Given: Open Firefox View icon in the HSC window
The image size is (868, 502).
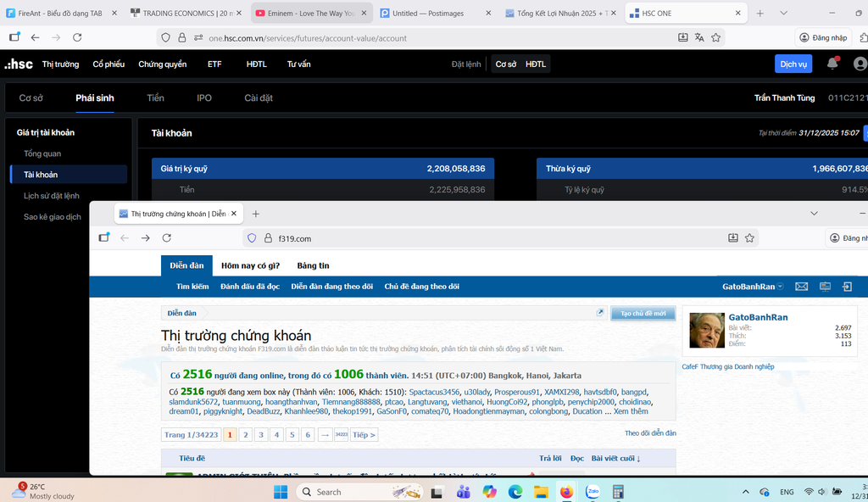Looking at the screenshot, I should point(14,37).
